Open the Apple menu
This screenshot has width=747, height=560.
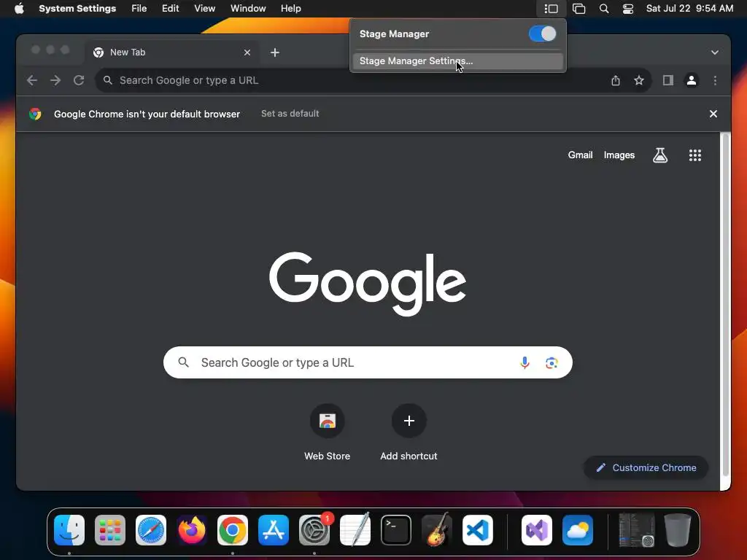19,9
